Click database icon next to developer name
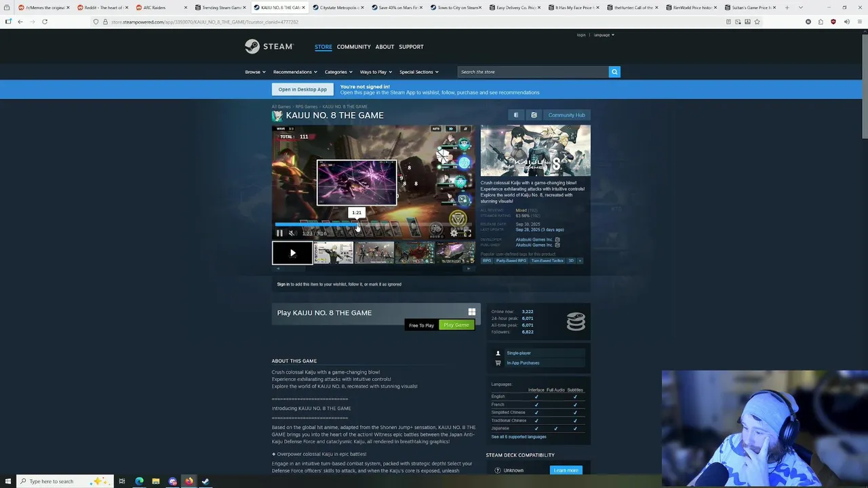Screen dimensions: 868x488 tap(557, 239)
